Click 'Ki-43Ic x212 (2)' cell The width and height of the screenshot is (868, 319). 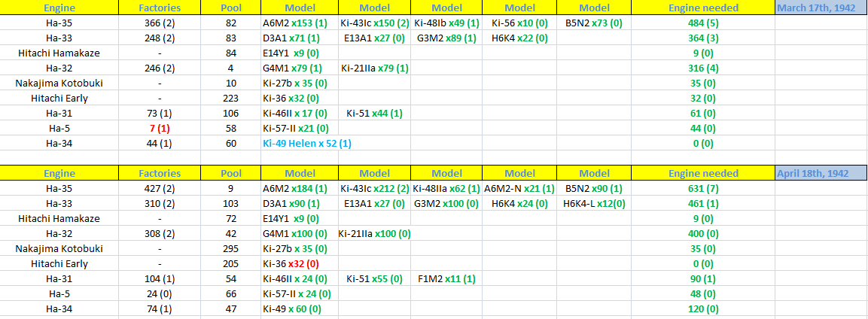374,188
